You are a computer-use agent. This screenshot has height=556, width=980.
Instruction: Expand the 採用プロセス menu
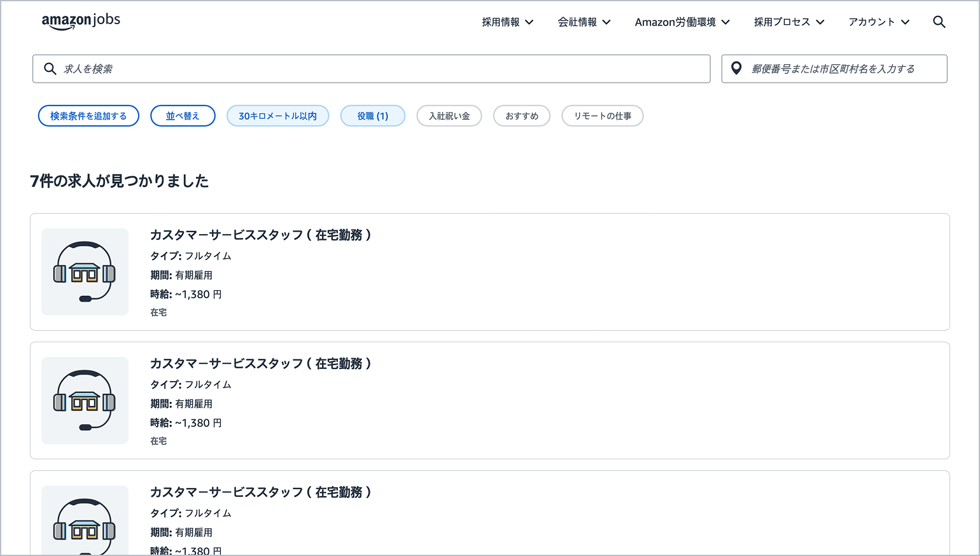[789, 22]
